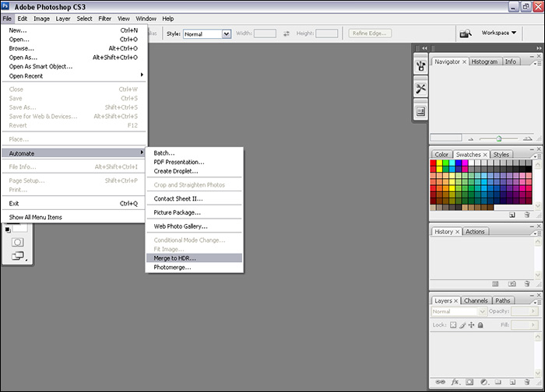Choose Show All Menu Items
The height and width of the screenshot is (392, 545).
coord(73,217)
